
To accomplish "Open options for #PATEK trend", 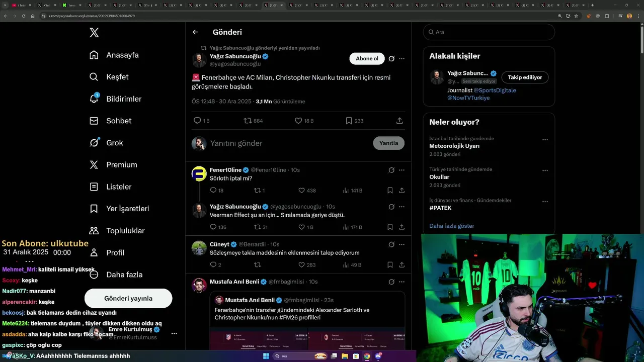I will click(545, 202).
